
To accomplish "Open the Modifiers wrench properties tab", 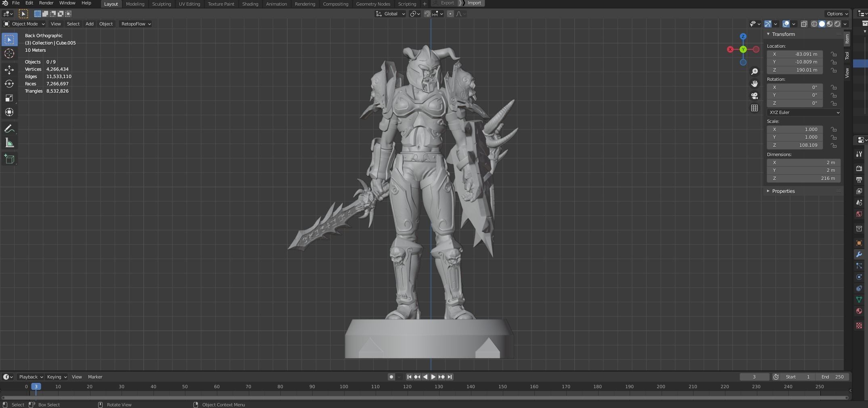I will point(859,254).
